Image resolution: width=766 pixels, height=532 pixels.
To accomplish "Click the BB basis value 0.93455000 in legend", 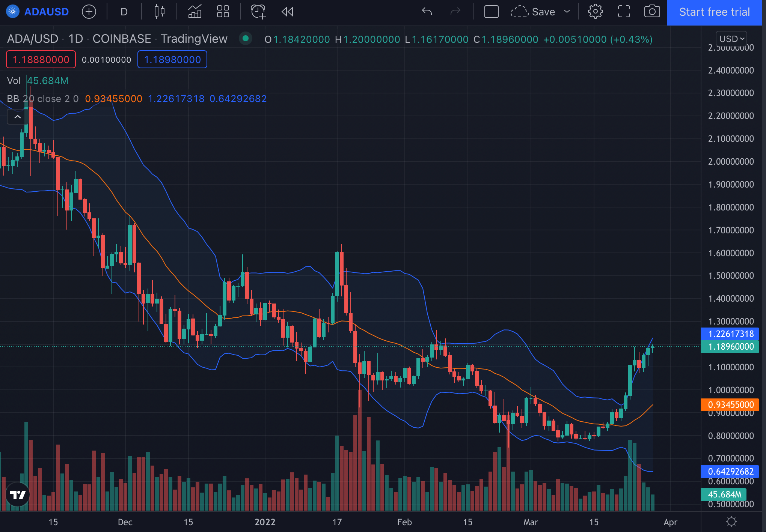I will [114, 99].
